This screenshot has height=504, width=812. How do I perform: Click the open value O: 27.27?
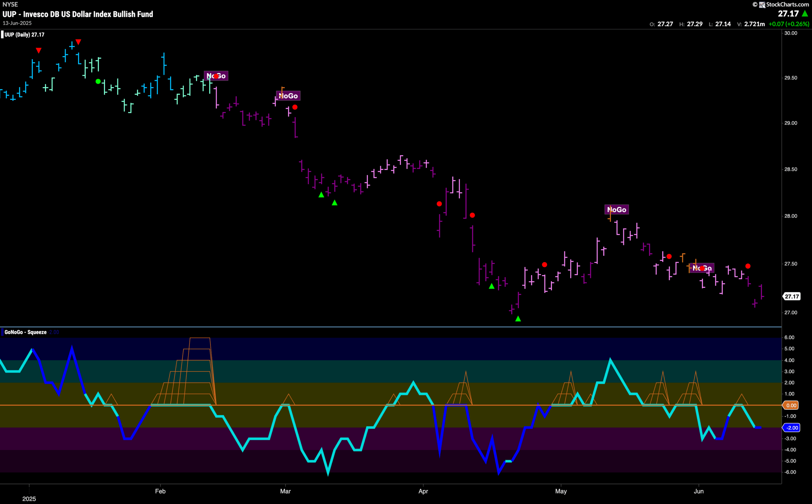pyautogui.click(x=661, y=24)
